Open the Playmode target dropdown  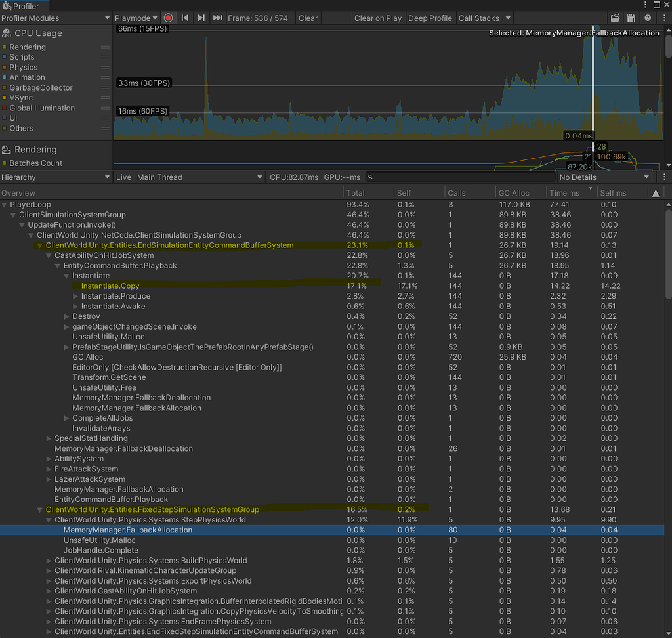click(x=136, y=18)
